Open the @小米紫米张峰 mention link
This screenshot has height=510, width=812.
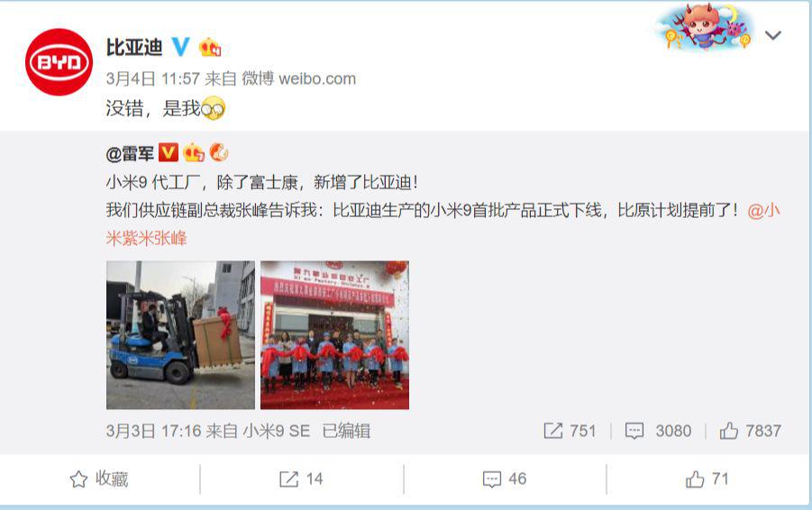pyautogui.click(x=442, y=224)
